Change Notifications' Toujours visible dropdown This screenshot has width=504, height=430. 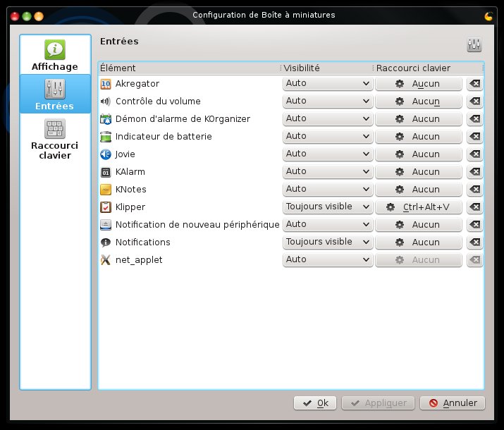pyautogui.click(x=328, y=242)
